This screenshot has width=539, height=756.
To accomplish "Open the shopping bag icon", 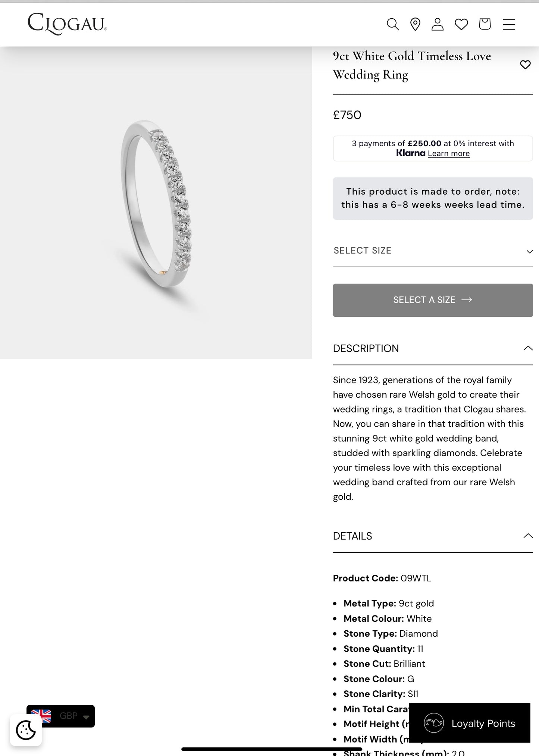I will (x=485, y=24).
